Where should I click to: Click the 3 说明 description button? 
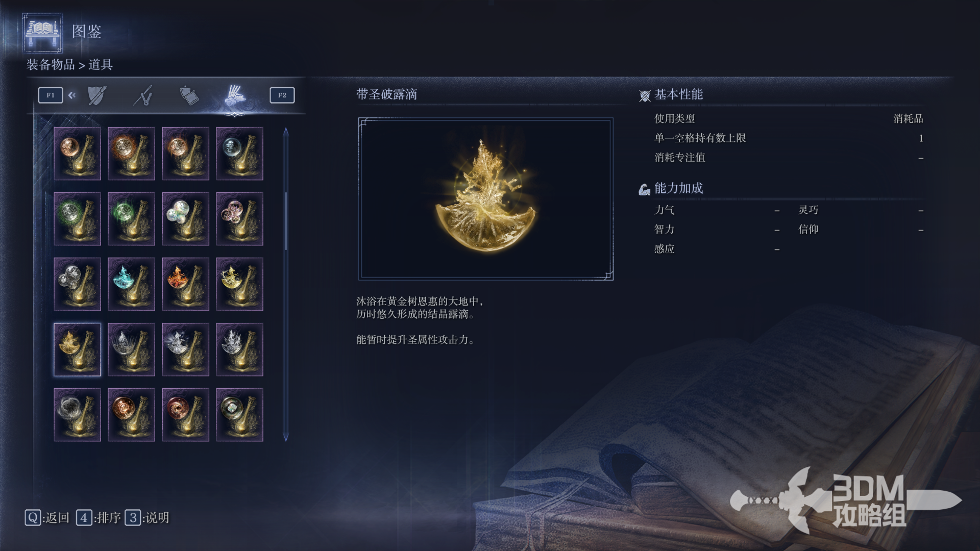coord(147,518)
